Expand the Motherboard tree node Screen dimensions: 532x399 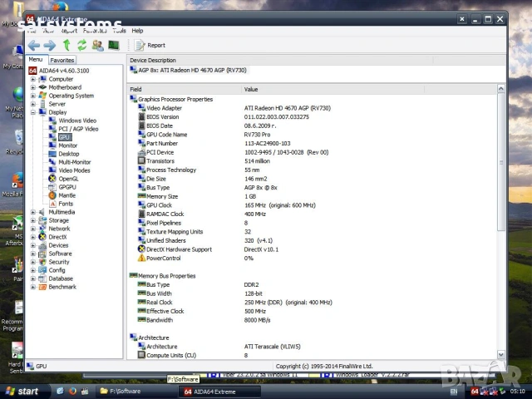(33, 87)
